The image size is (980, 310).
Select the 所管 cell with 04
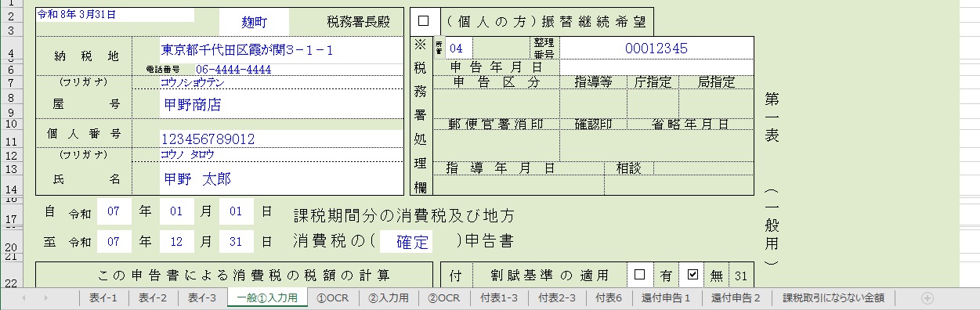coord(460,49)
